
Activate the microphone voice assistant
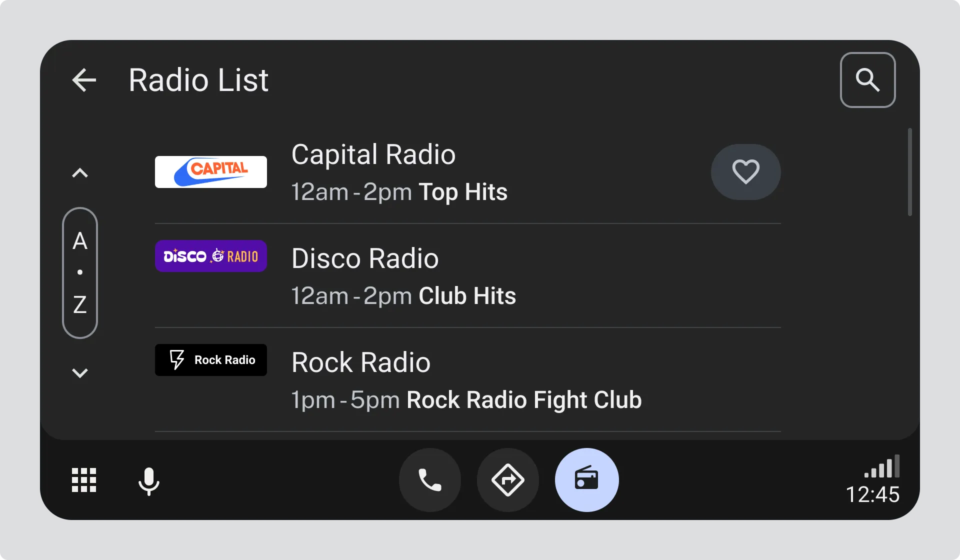click(148, 481)
